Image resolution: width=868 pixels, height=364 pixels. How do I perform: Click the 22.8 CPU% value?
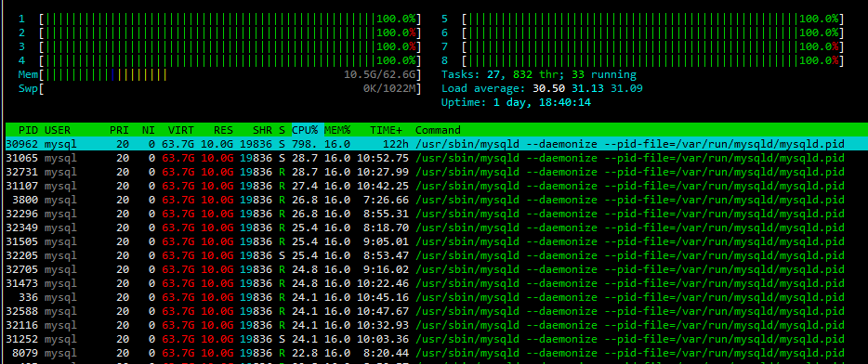[305, 353]
